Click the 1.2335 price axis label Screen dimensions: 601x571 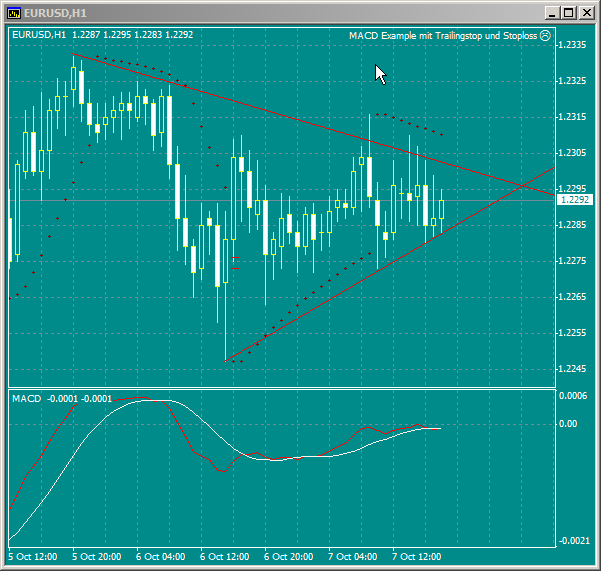pos(573,45)
